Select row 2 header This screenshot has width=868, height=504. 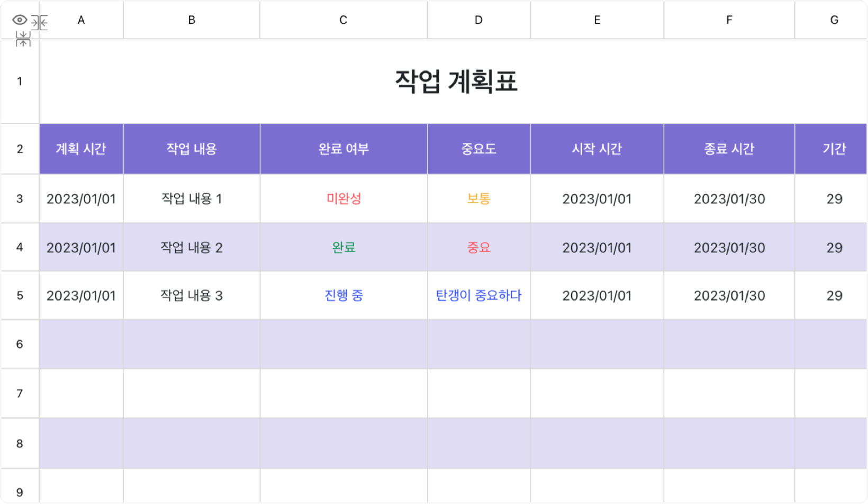20,149
